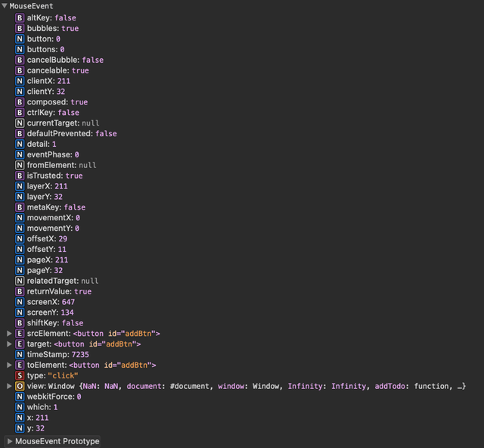The width and height of the screenshot is (484, 448).
Task: Click the boolean icon beside isTrusted
Action: [x=20, y=176]
